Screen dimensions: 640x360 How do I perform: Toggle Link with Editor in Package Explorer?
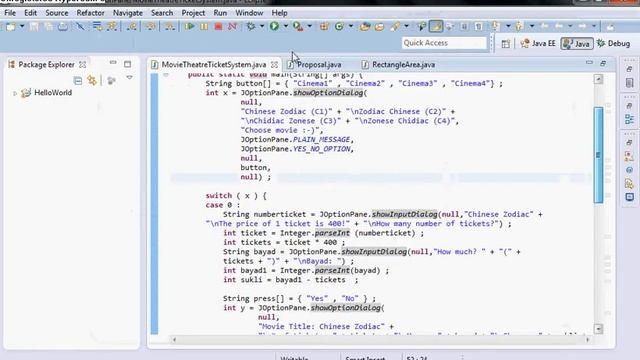point(92,80)
